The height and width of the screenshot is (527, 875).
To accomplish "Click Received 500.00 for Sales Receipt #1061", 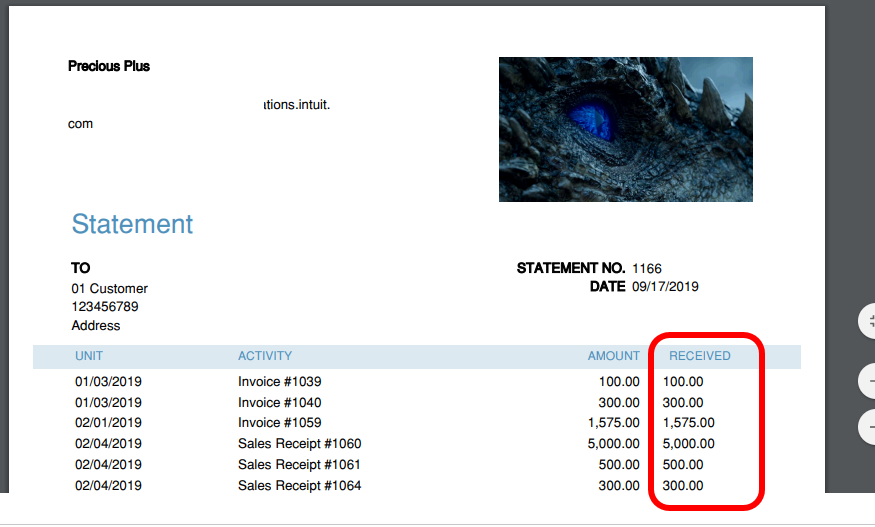I will click(683, 464).
